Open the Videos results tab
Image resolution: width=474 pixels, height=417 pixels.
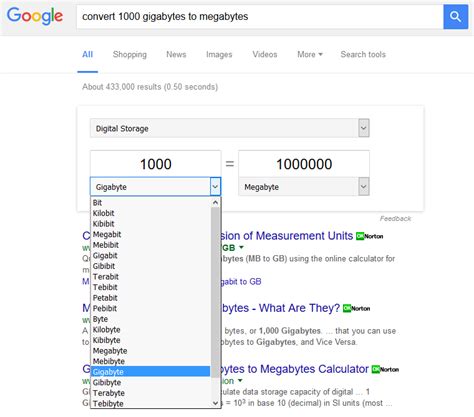tap(265, 54)
